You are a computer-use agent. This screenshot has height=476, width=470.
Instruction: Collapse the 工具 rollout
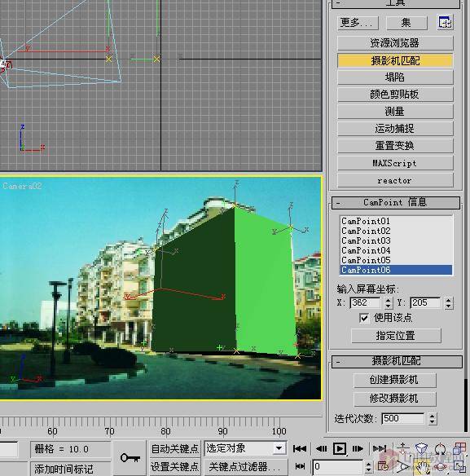click(396, 3)
